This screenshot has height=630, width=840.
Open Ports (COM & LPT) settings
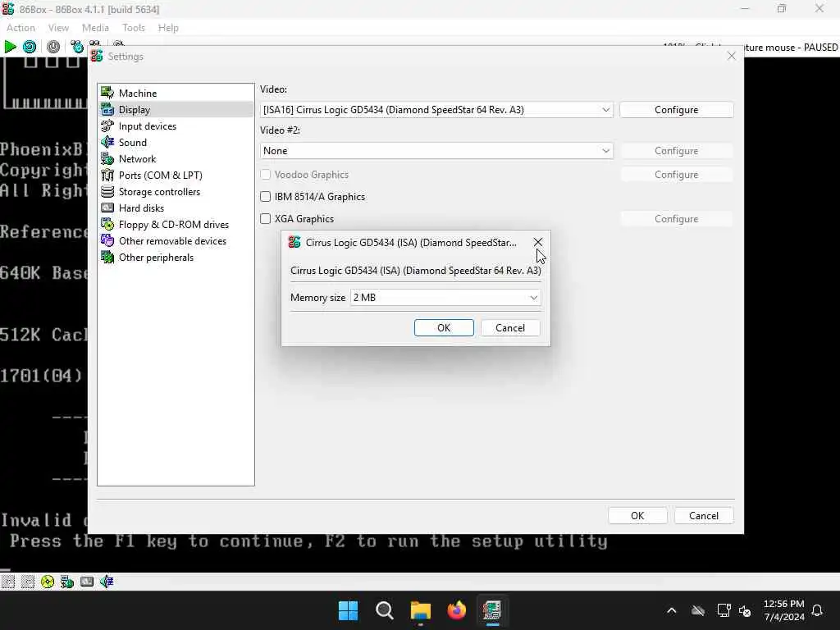tap(176, 176)
